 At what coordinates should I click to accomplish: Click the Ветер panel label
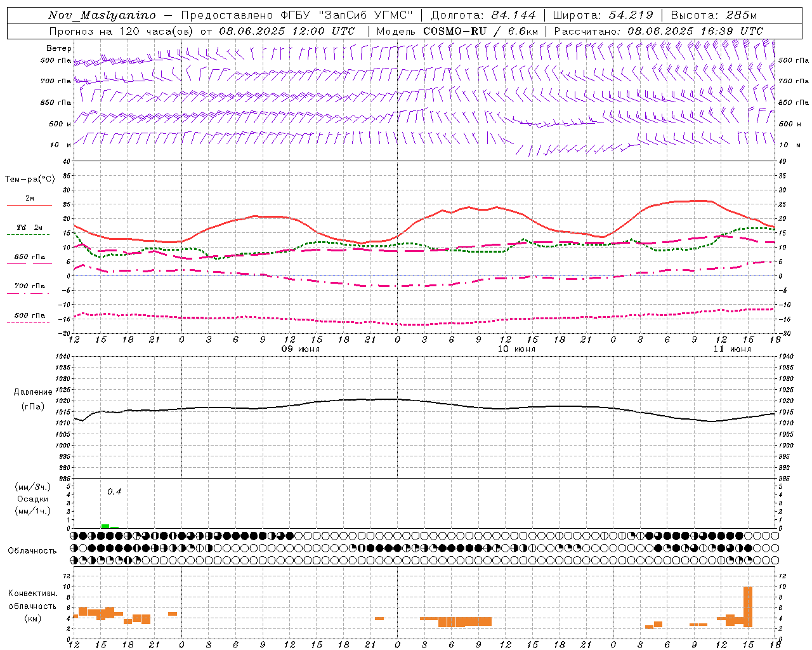[x=59, y=48]
